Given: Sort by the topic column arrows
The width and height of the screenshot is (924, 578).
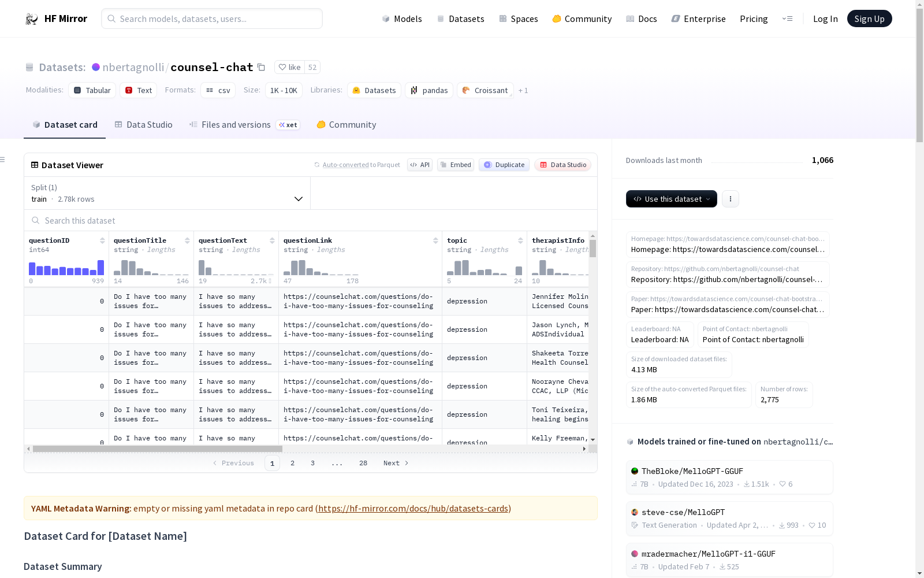Looking at the screenshot, I should pos(520,240).
